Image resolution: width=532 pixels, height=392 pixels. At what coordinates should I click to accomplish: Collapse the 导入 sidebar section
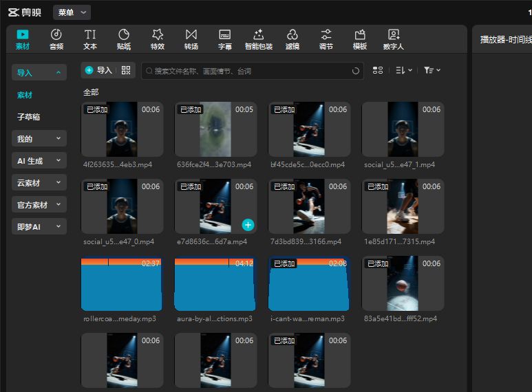[39, 72]
